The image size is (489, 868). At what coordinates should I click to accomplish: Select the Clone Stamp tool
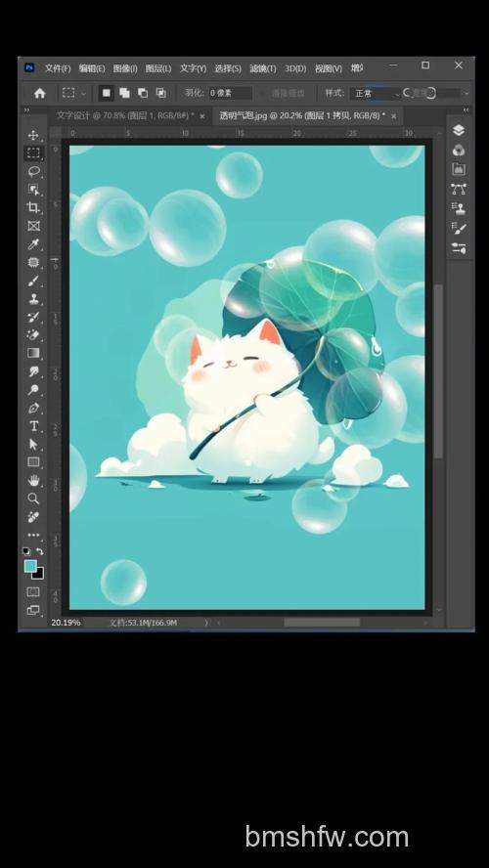tap(34, 299)
